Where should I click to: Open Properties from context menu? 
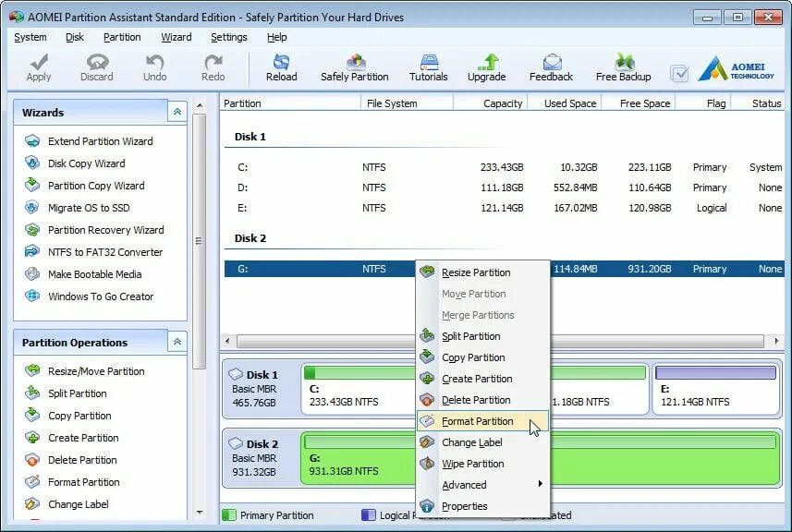(x=483, y=506)
